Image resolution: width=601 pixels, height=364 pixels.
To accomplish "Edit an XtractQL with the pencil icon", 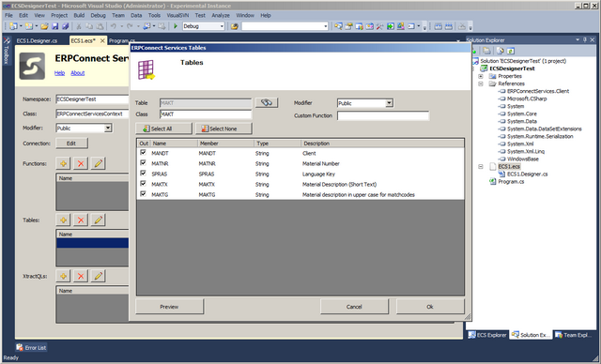I will point(98,276).
